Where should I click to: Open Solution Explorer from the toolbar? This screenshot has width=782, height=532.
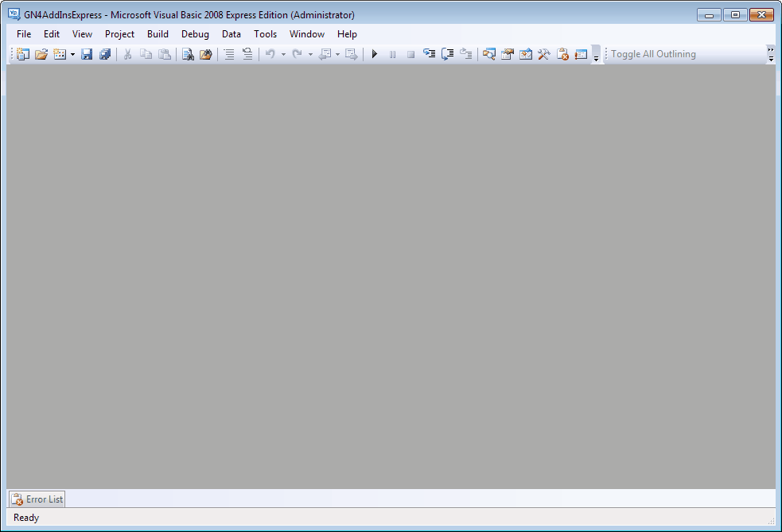488,54
